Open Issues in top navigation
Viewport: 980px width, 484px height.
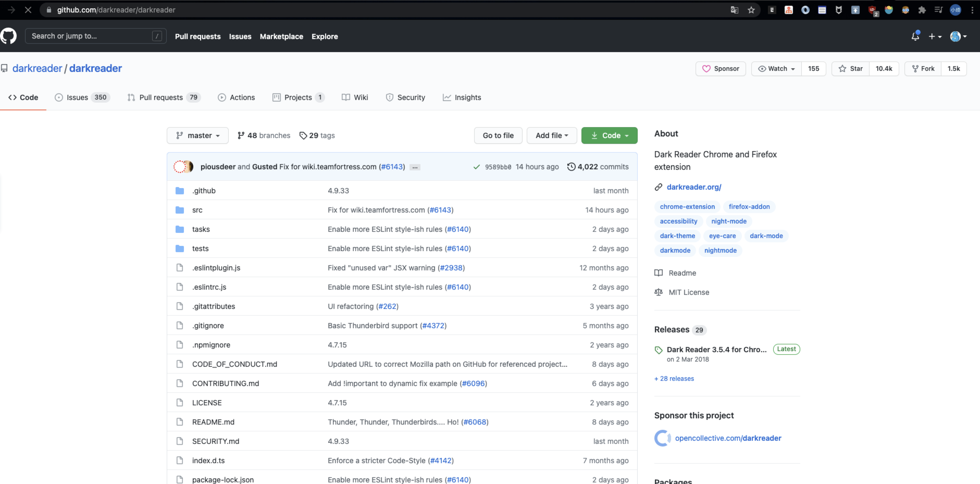(240, 36)
